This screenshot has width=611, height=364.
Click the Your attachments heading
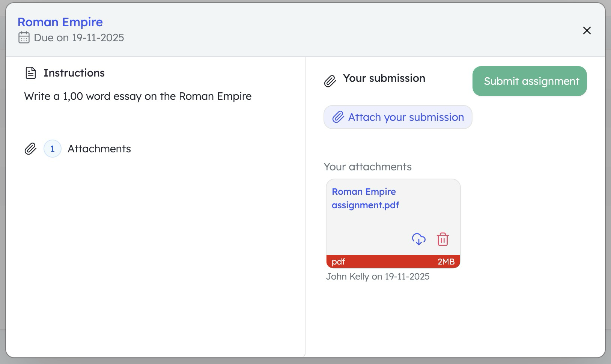pyautogui.click(x=368, y=167)
